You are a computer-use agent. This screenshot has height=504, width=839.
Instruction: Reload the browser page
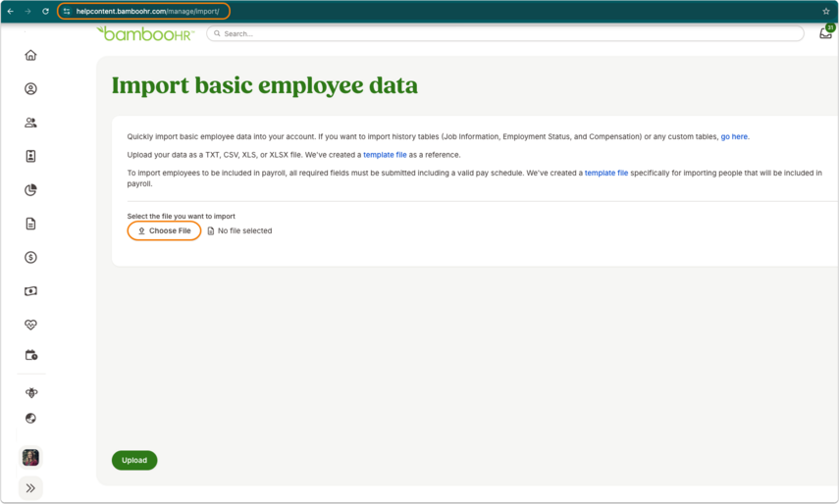(x=45, y=11)
